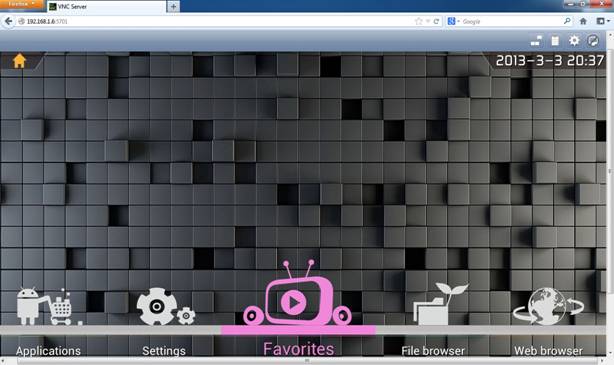Open the Settings gears icon
This screenshot has height=365, width=614.
[166, 307]
